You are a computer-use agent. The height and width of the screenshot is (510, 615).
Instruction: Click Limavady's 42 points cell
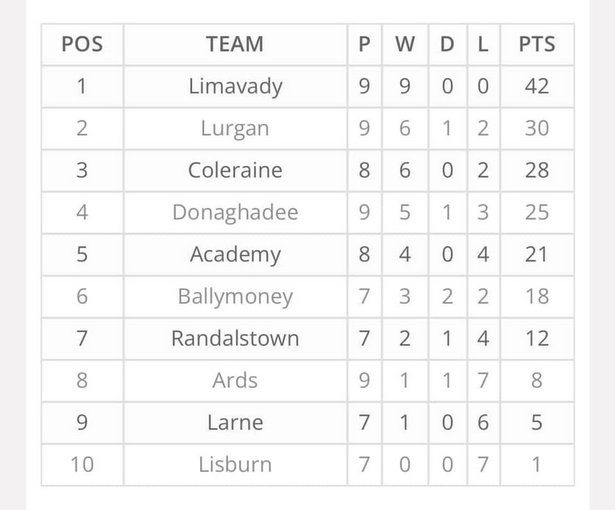537,86
